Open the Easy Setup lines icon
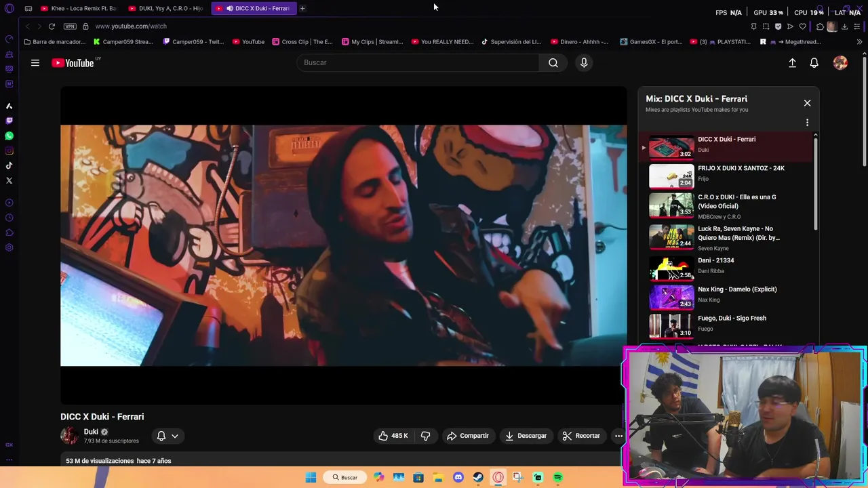 (857, 26)
